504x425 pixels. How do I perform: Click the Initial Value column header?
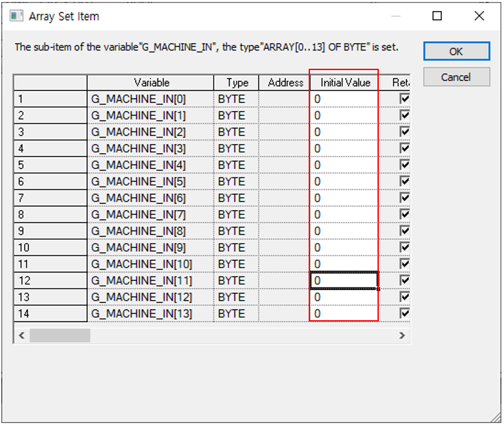[x=345, y=83]
